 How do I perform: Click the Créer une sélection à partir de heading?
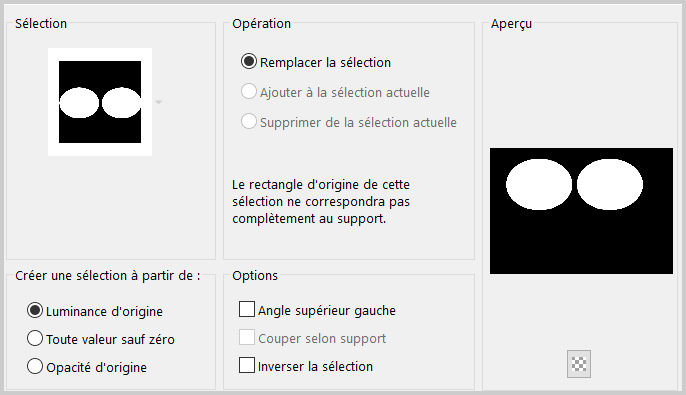(108, 276)
